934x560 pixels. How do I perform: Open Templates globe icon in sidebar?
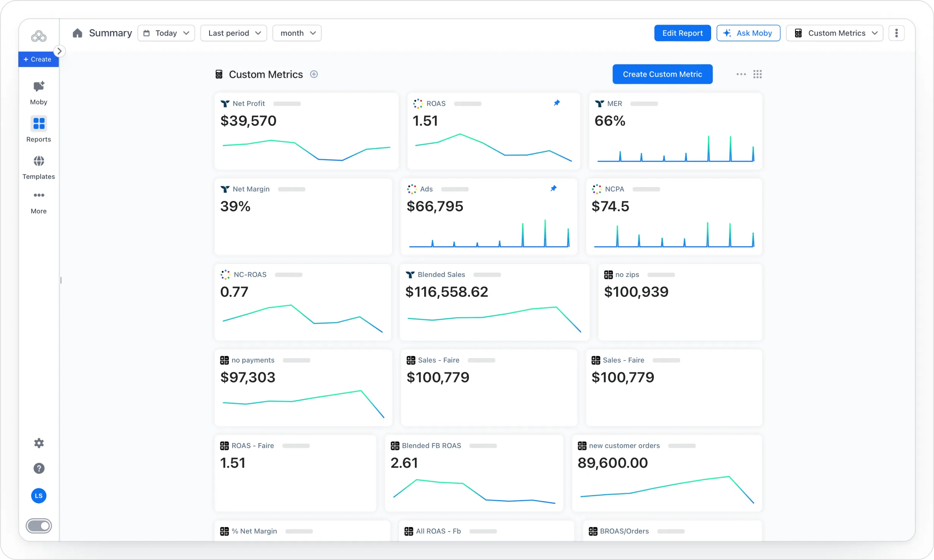click(39, 161)
